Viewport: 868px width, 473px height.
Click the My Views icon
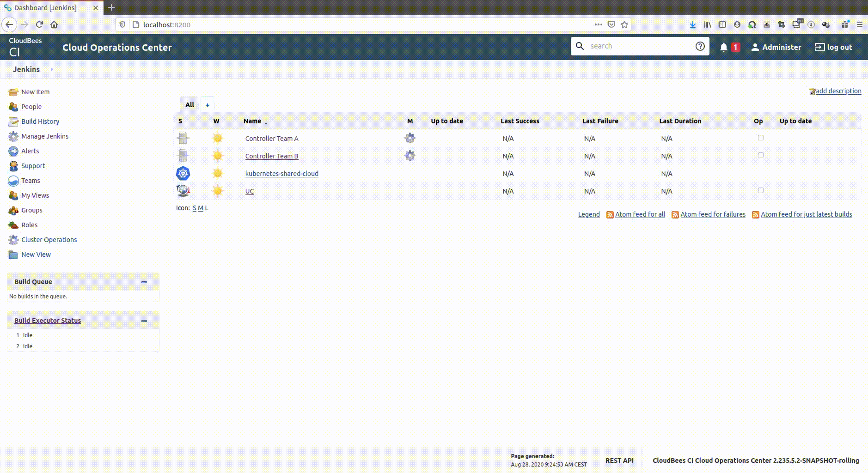coord(13,195)
